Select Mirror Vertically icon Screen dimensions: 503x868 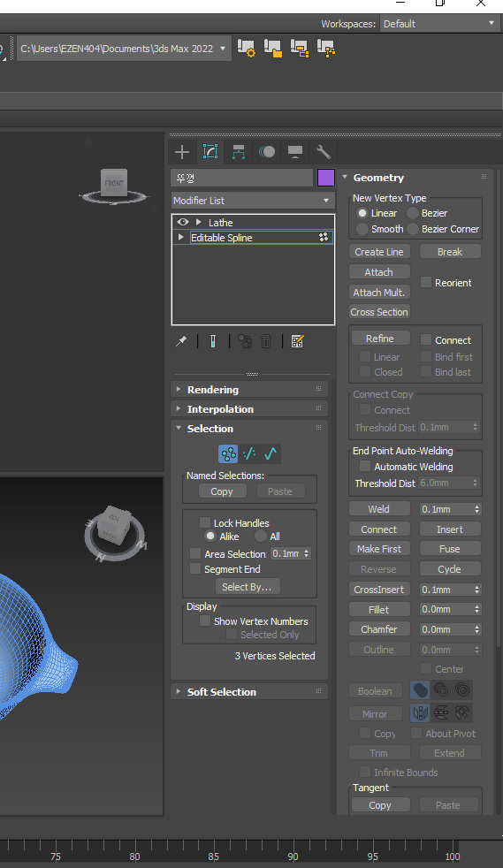click(x=441, y=713)
